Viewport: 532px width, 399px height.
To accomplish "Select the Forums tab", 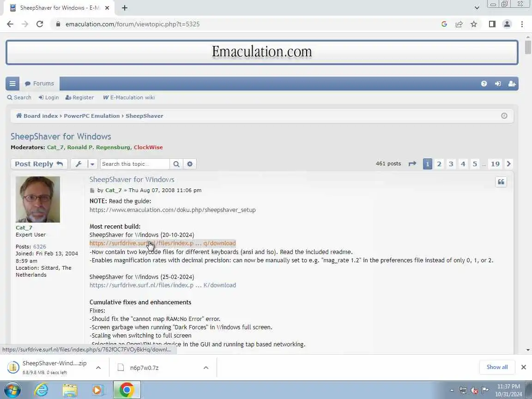I will tap(39, 84).
